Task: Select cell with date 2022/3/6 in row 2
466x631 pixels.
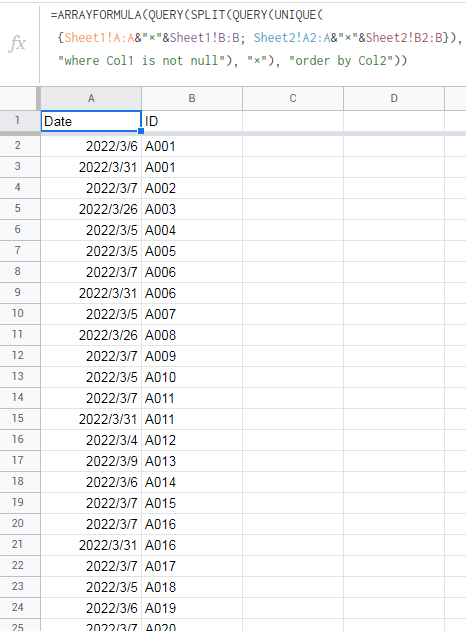Action: 91,146
